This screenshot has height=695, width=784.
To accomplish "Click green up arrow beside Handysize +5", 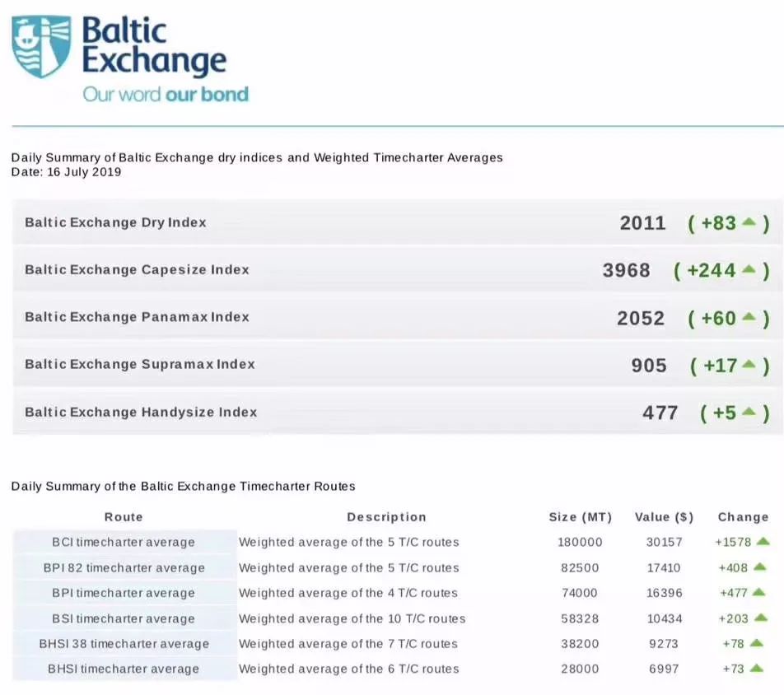I will (x=749, y=412).
